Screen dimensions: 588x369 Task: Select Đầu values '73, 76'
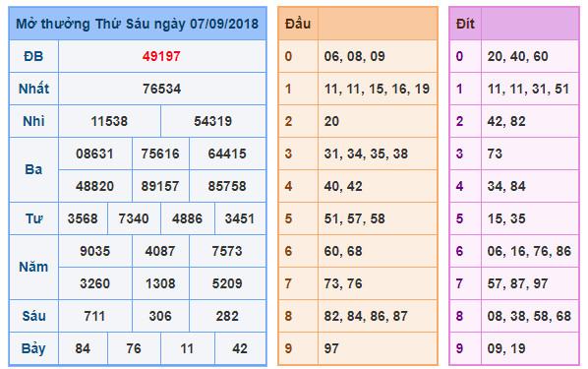point(343,283)
